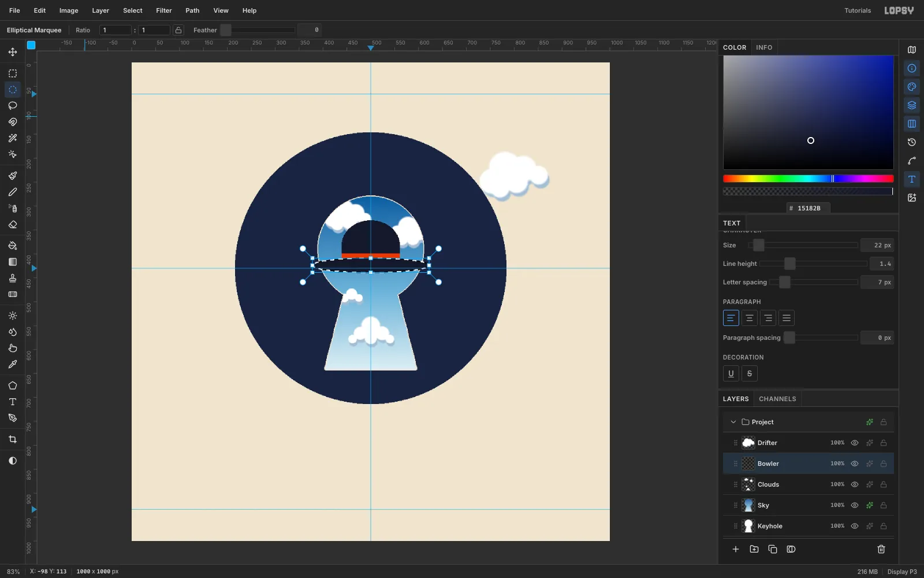Toggle lock on Project group
Viewport: 924px width, 578px height.
(884, 422)
